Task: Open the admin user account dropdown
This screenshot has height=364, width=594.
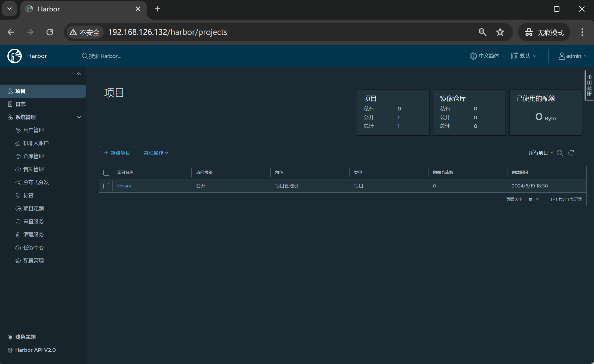Action: (572, 56)
